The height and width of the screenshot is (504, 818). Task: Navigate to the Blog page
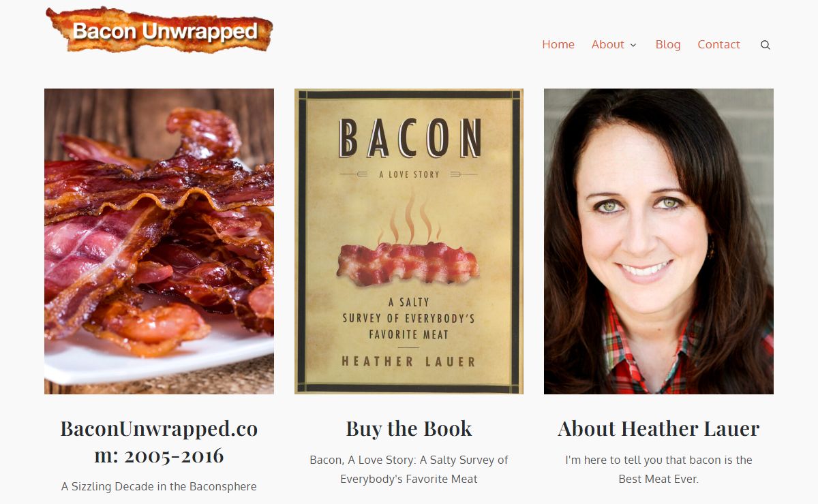pyautogui.click(x=668, y=44)
